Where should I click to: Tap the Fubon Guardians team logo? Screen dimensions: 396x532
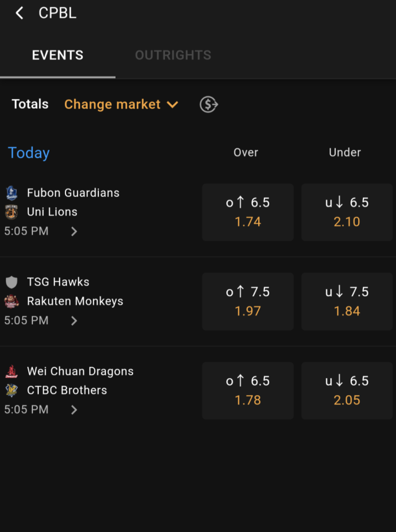12,193
